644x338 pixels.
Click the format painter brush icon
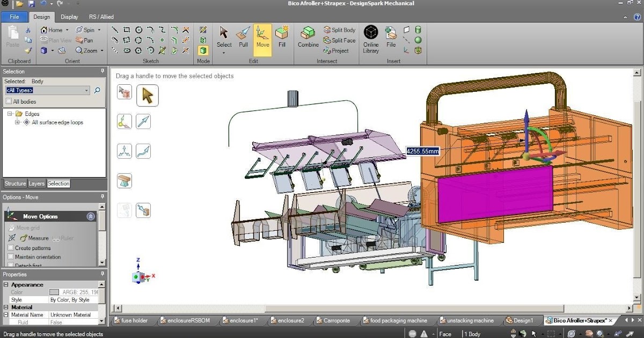[28, 50]
